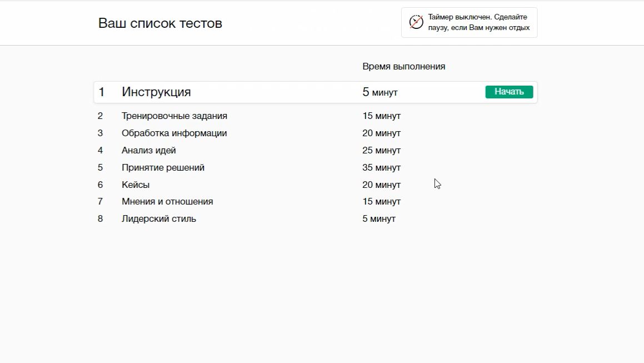
Task: Click the 5 минут duration for Лидерский стиль
Action: click(379, 219)
